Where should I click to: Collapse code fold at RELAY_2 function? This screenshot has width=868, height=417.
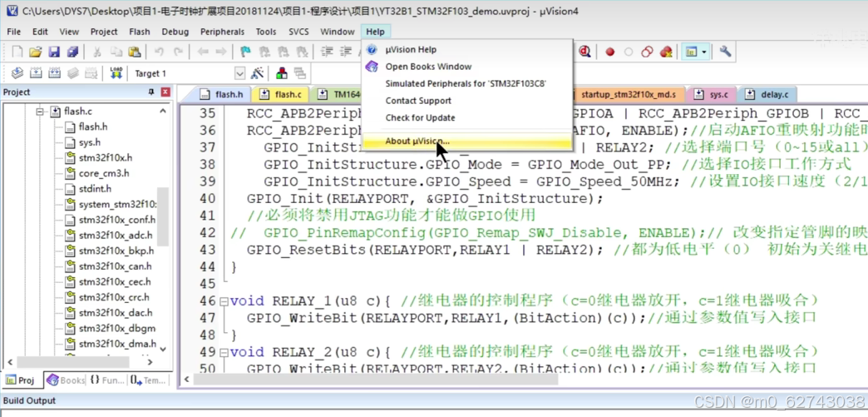(224, 353)
